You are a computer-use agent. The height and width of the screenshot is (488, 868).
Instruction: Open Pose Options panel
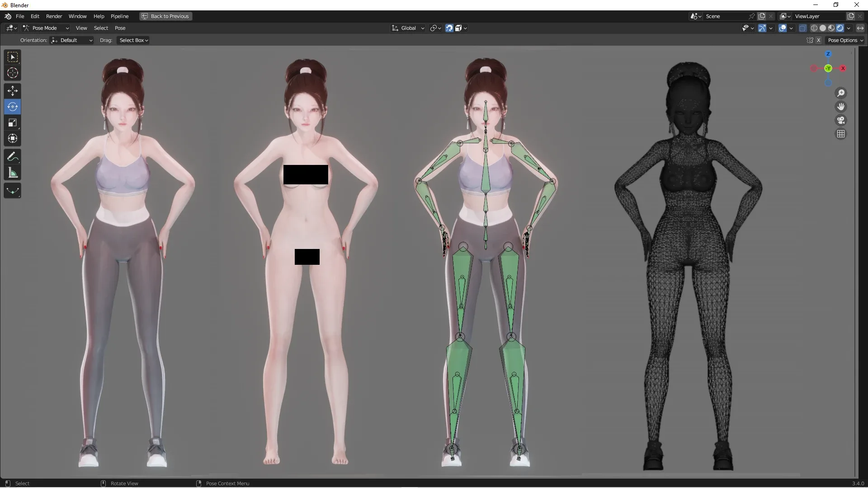coord(845,40)
